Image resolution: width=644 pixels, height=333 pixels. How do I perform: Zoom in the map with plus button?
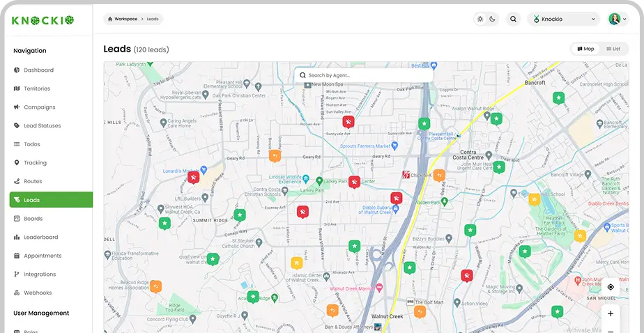[x=611, y=313]
